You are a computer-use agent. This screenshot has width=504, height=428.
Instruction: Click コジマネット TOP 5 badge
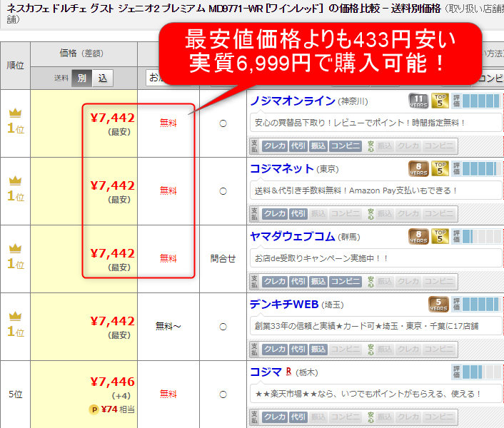click(440, 168)
